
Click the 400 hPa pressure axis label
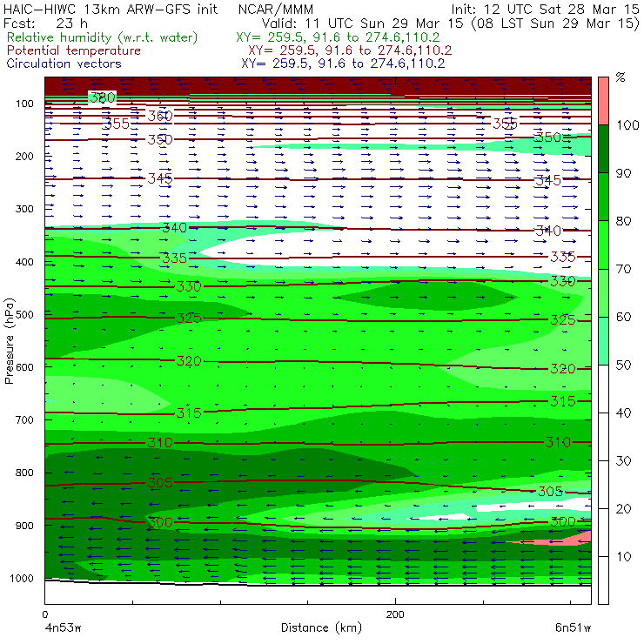tap(24, 262)
